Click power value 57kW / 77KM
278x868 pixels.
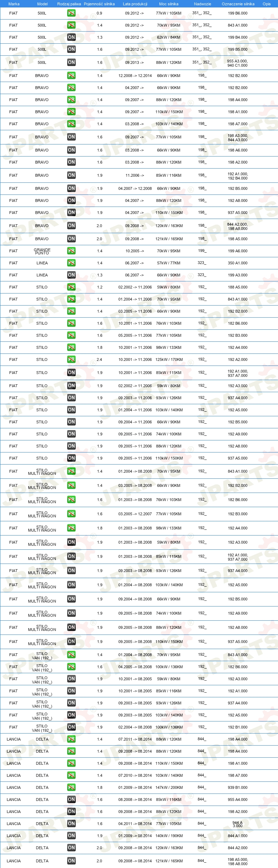pos(169,263)
